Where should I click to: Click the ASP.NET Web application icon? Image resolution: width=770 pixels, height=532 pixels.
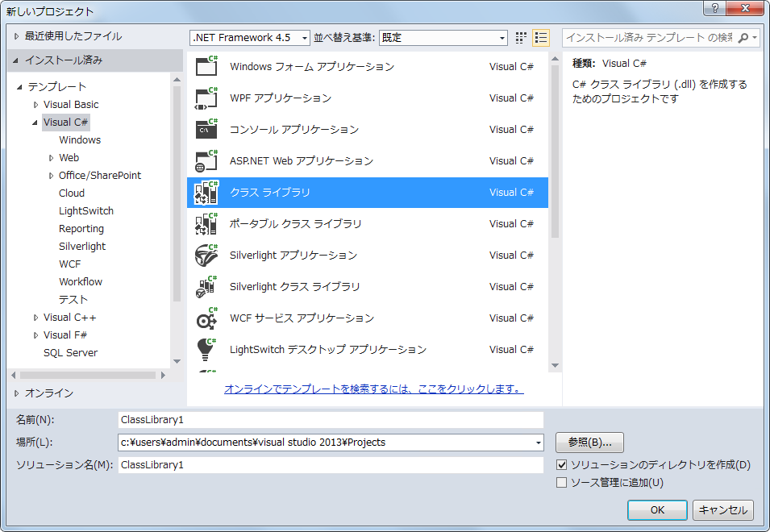(206, 160)
